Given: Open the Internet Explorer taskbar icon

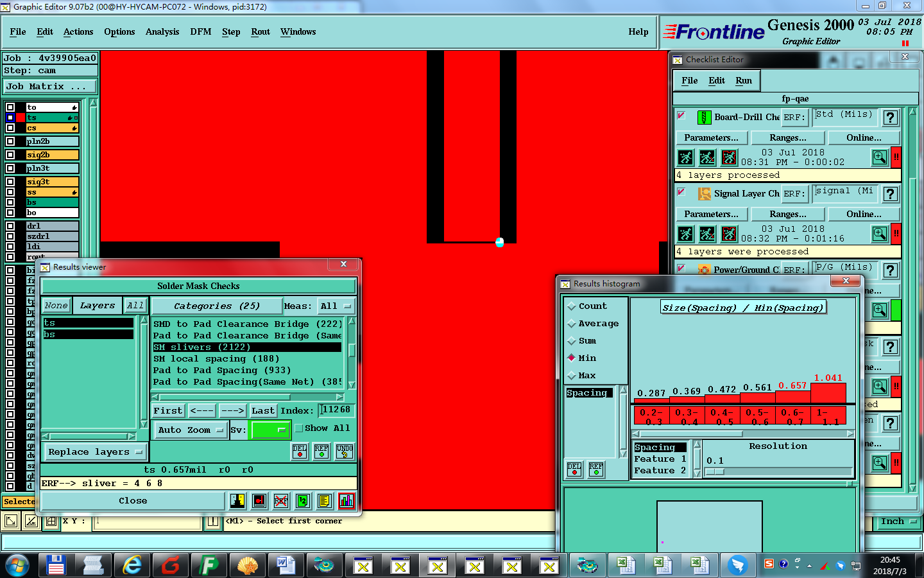Looking at the screenshot, I should [132, 565].
